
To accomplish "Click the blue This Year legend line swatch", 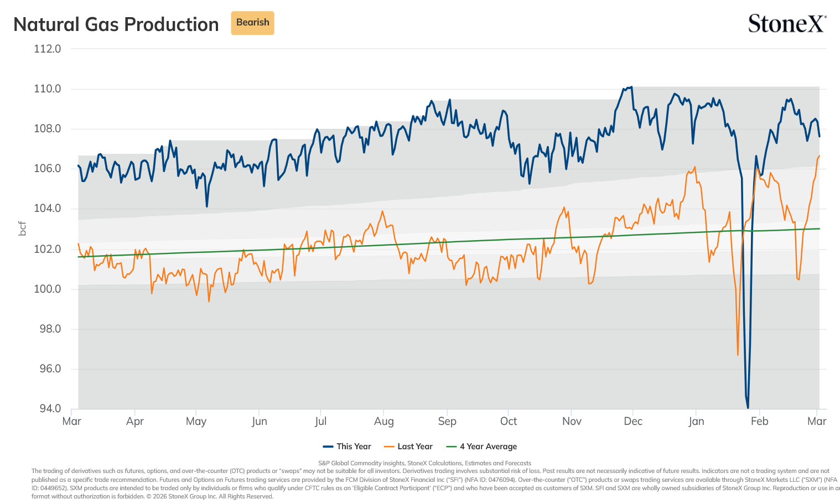I will point(328,446).
